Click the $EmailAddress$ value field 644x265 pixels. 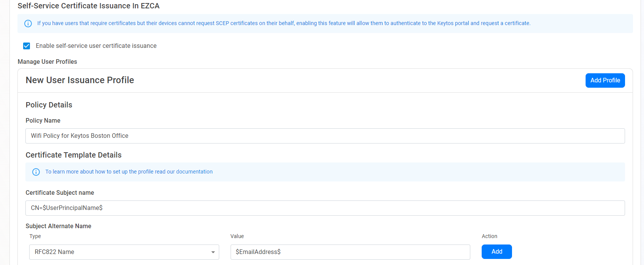pos(350,252)
